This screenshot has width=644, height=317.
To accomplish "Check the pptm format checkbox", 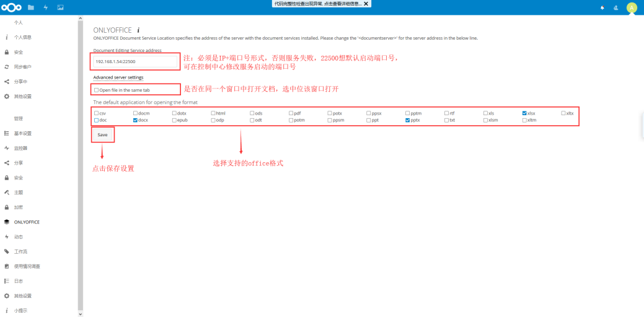I will coord(407,113).
